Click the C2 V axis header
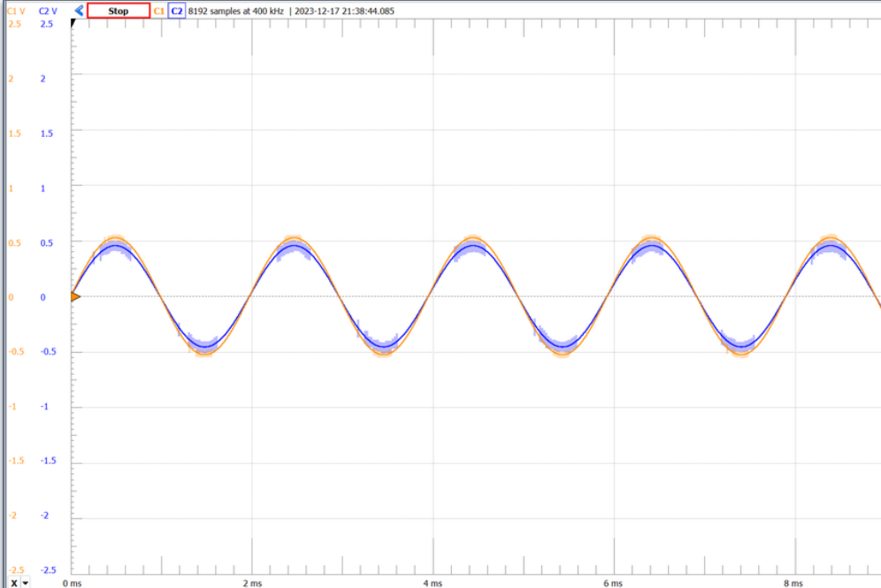881x588 pixels. pos(48,11)
